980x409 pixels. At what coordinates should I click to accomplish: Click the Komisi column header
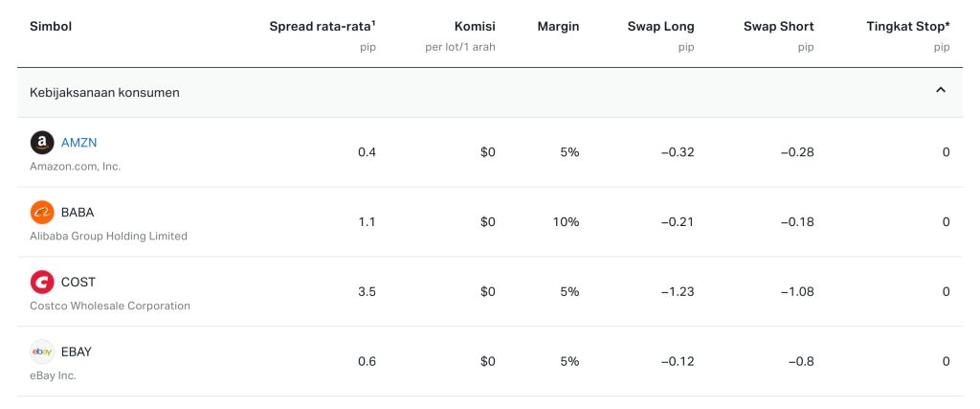pyautogui.click(x=475, y=27)
